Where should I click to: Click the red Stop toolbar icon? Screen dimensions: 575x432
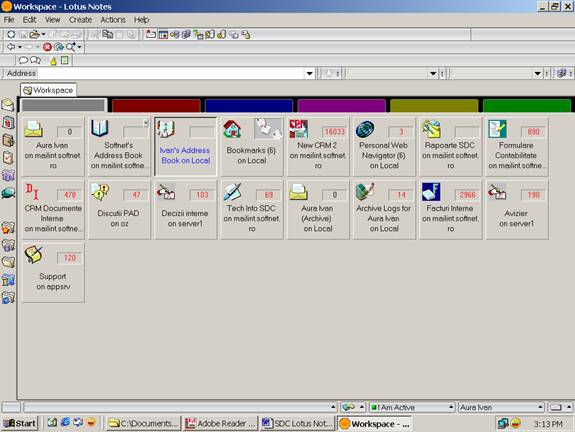click(47, 47)
